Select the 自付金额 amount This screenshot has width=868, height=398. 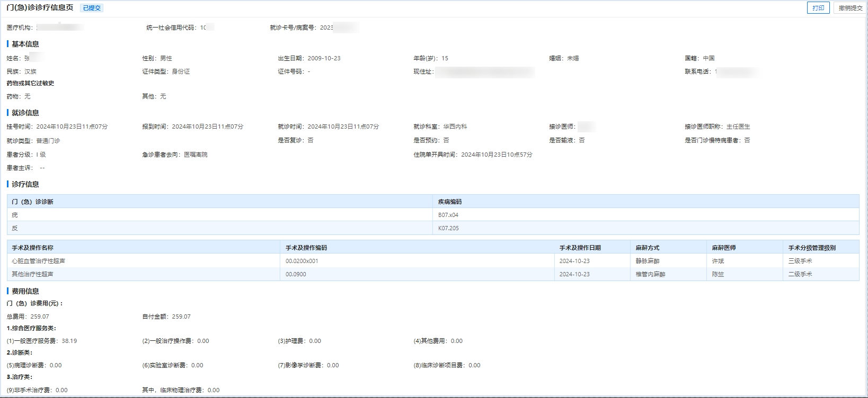pyautogui.click(x=181, y=316)
